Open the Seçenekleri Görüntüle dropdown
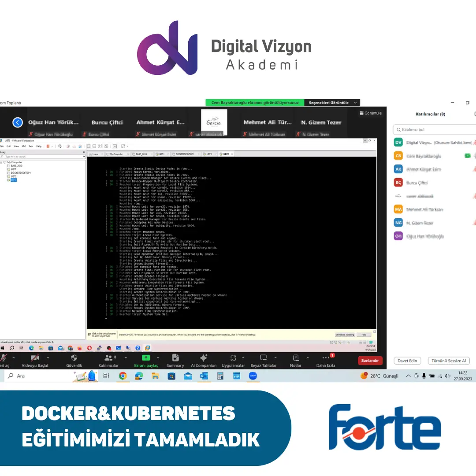The image size is (476, 476). (332, 103)
